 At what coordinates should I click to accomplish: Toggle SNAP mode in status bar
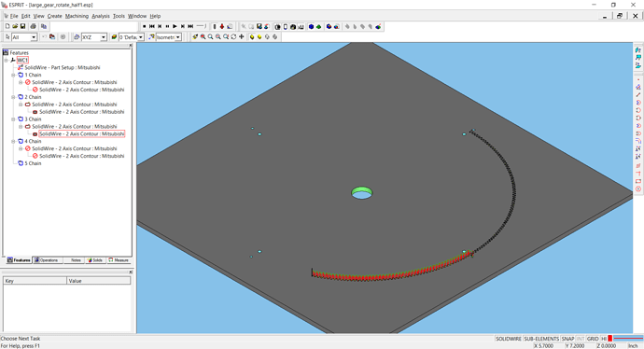coord(567,339)
